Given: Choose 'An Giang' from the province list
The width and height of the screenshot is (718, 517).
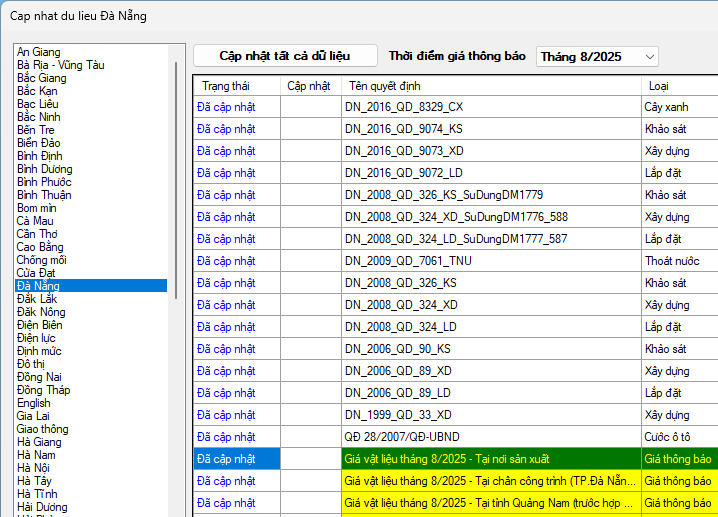Looking at the screenshot, I should coord(38,52).
